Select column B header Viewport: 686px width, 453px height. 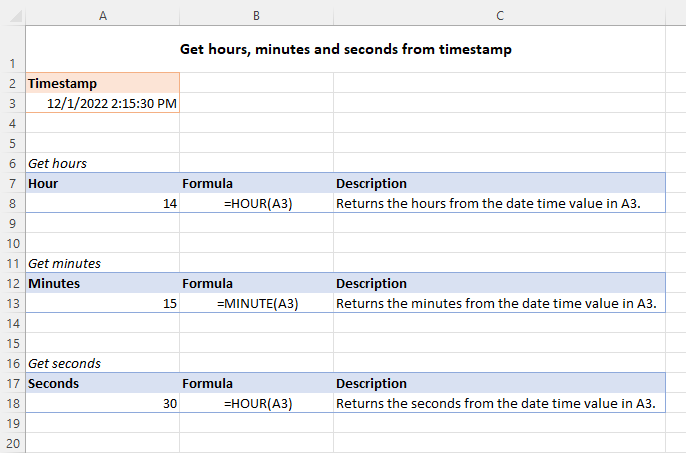point(256,14)
